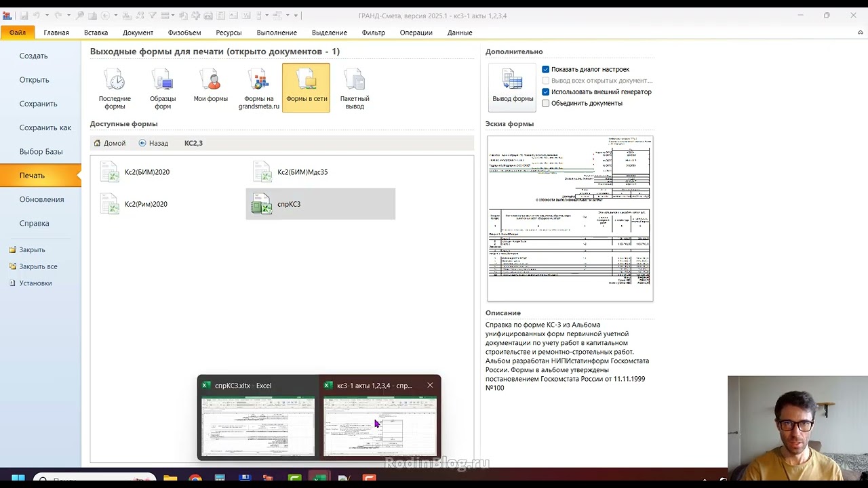
Task: Click the КС2,3 breadcrumb folder
Action: [193, 143]
